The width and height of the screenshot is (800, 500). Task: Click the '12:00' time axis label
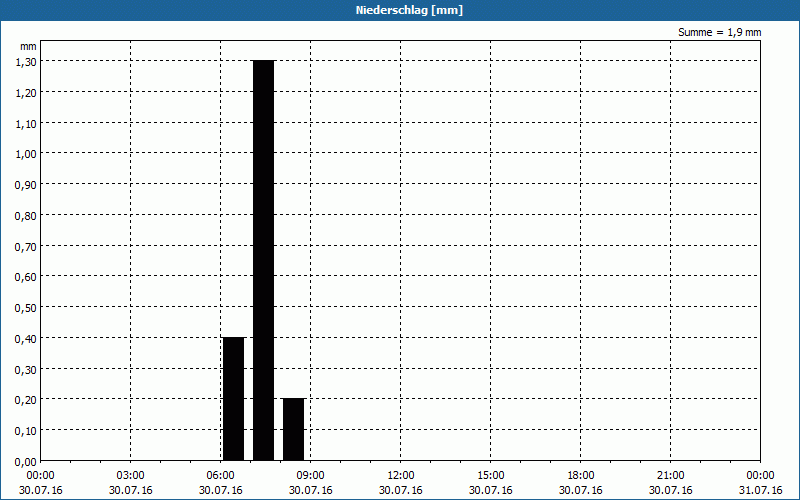(401, 476)
